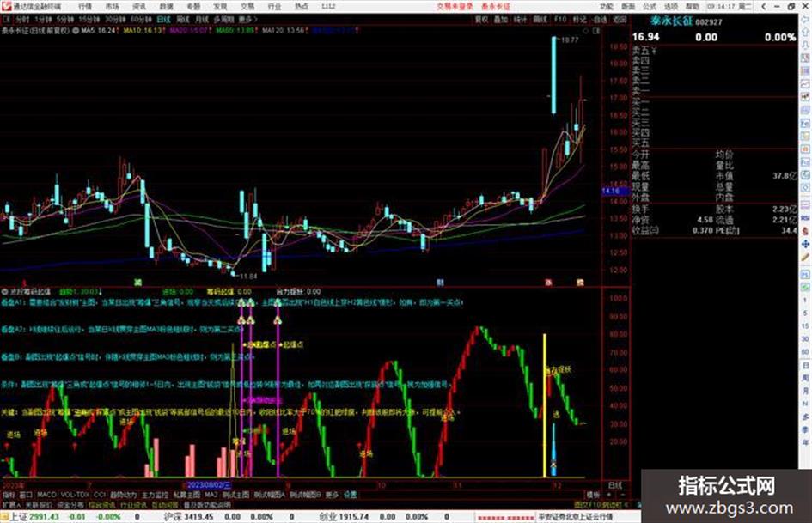Open the 资讯 menu

139,7
